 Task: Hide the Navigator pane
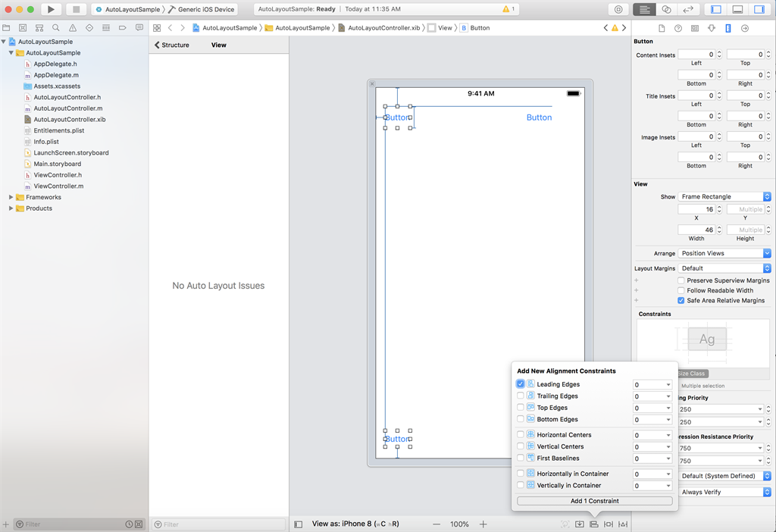pos(715,9)
